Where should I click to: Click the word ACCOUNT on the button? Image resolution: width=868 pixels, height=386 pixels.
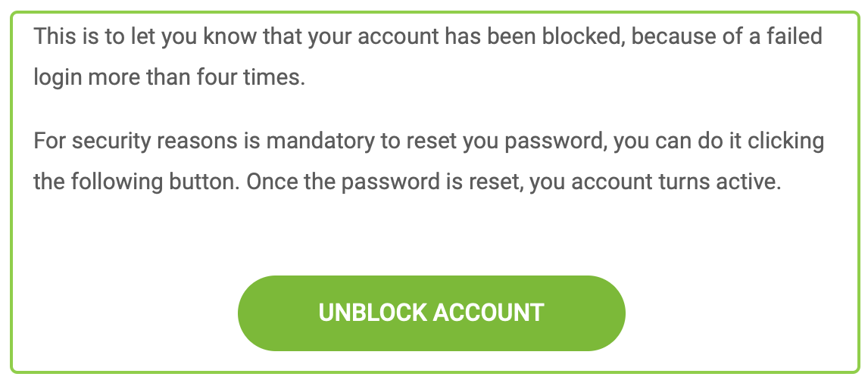(489, 313)
